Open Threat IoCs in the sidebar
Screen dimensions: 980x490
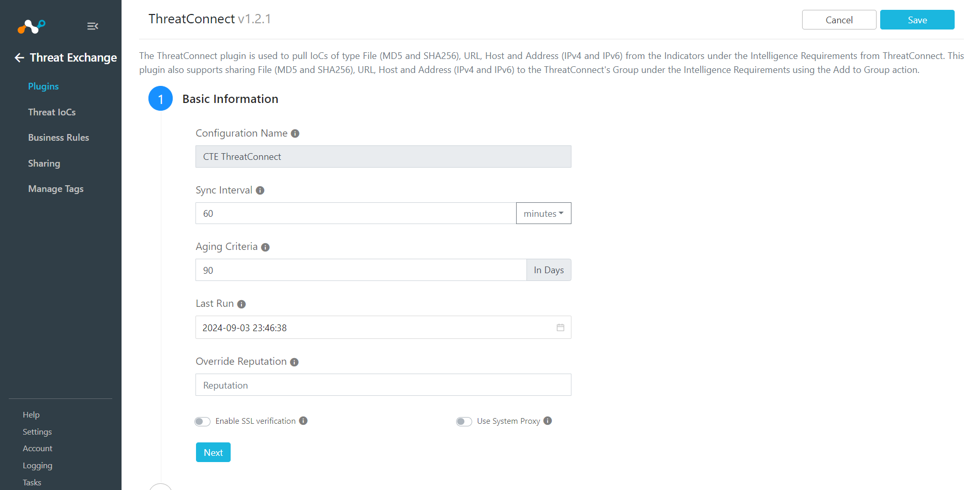pyautogui.click(x=52, y=112)
